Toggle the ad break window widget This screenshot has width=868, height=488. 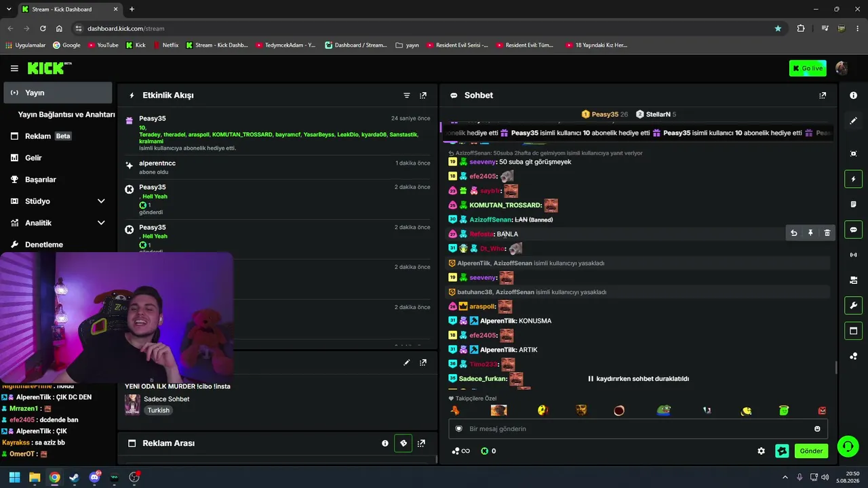coord(853,331)
